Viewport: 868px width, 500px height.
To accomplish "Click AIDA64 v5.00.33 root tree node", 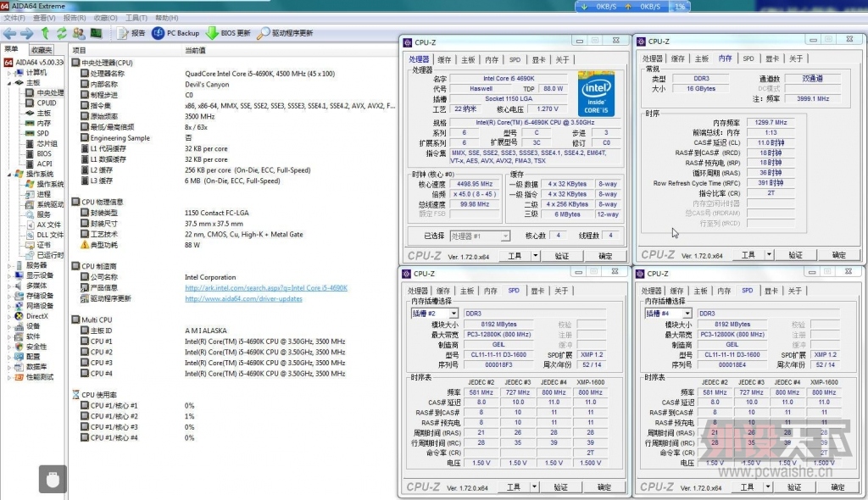I will point(39,63).
